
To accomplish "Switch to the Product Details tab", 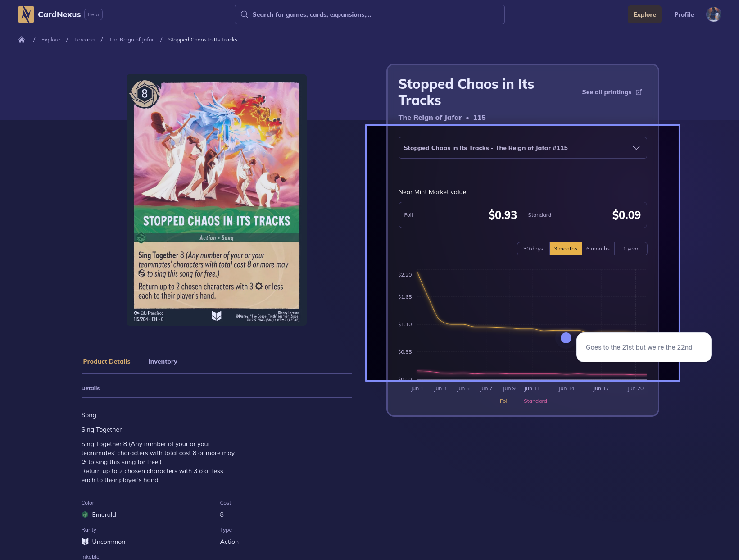I will 107,361.
